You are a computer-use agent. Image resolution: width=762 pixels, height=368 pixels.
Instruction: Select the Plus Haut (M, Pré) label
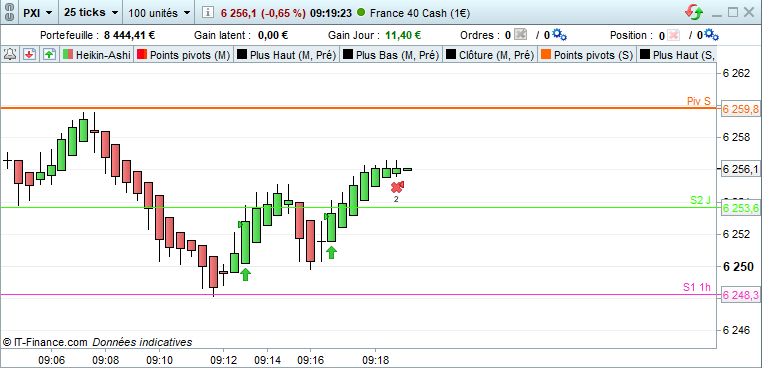pyautogui.click(x=293, y=55)
